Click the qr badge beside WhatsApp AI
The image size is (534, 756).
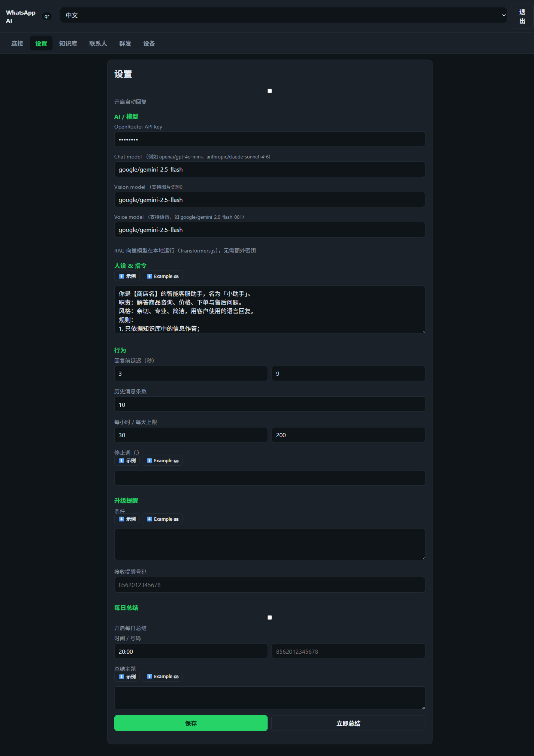coord(47,16)
